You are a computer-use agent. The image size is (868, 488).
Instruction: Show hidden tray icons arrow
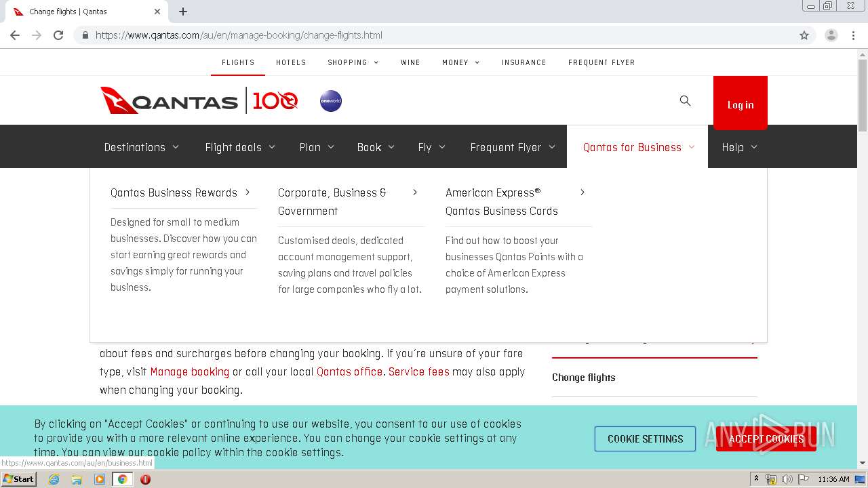(756, 479)
